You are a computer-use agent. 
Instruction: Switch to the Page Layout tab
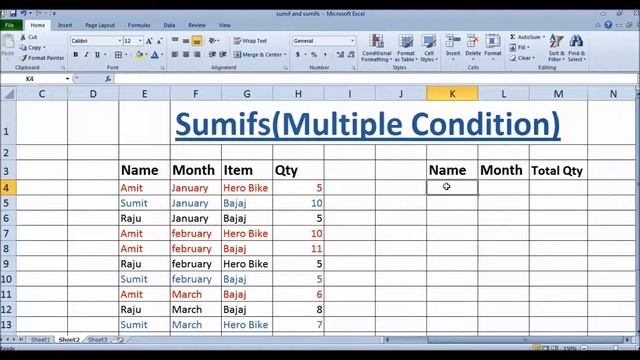point(100,25)
